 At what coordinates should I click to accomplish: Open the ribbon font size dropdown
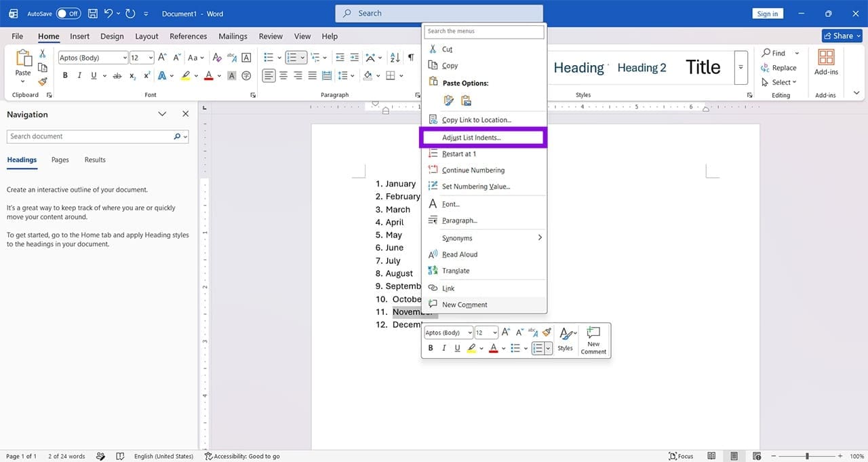[151, 58]
